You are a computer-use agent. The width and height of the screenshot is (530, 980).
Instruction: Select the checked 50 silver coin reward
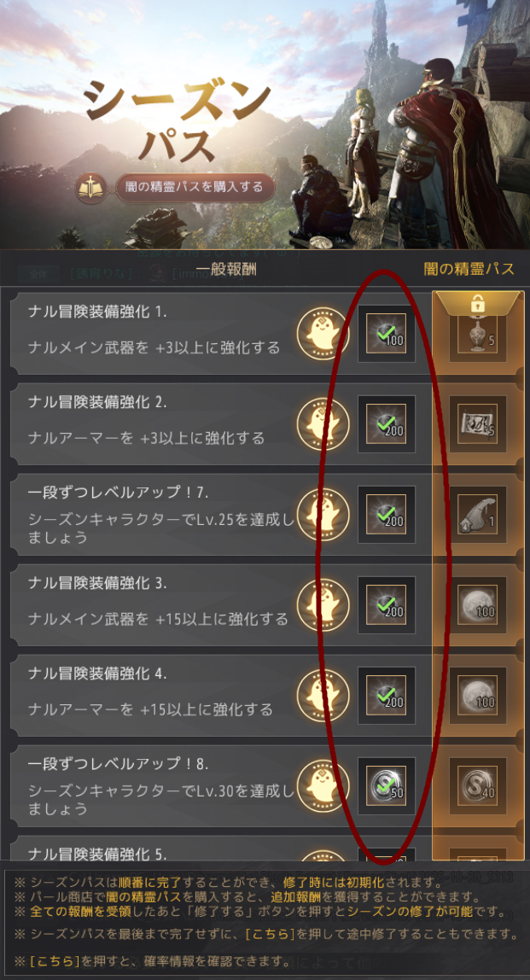(x=387, y=786)
